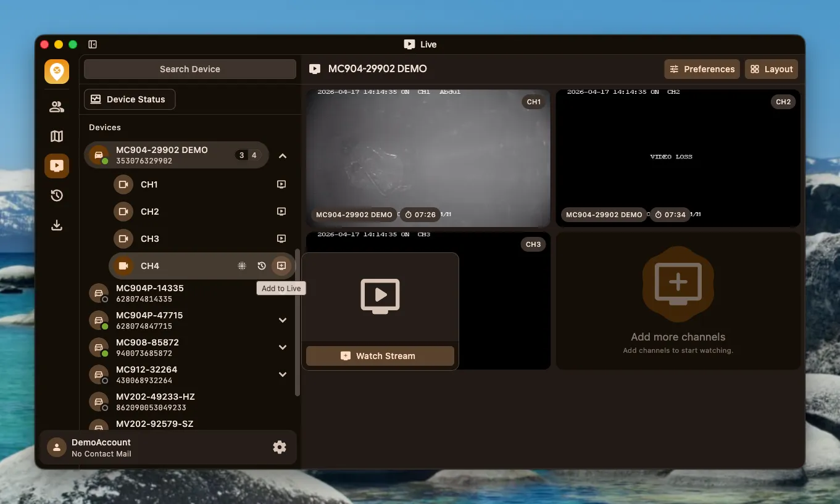Click the CH3 camera icon
Viewport: 840px width, 504px height.
(x=123, y=239)
